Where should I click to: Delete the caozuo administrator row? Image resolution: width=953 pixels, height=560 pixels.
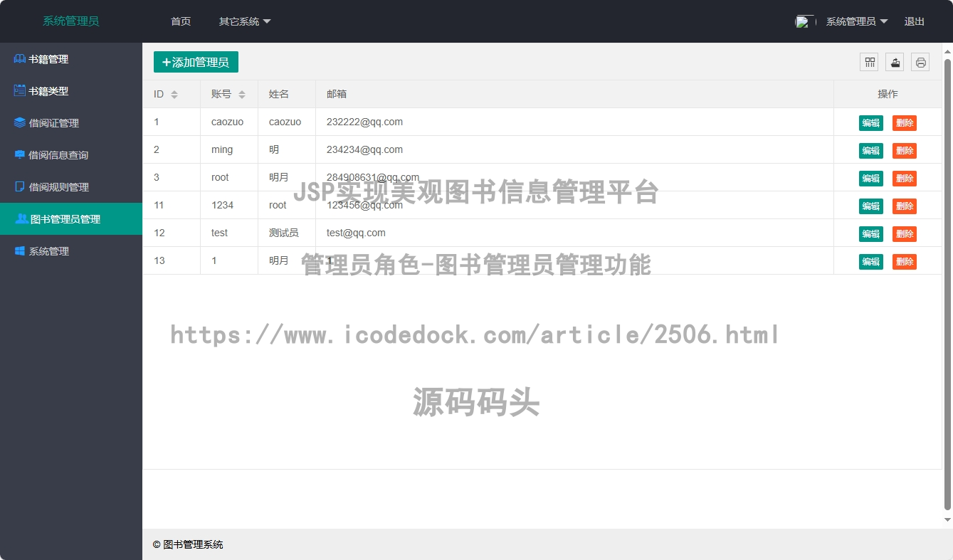tap(905, 123)
